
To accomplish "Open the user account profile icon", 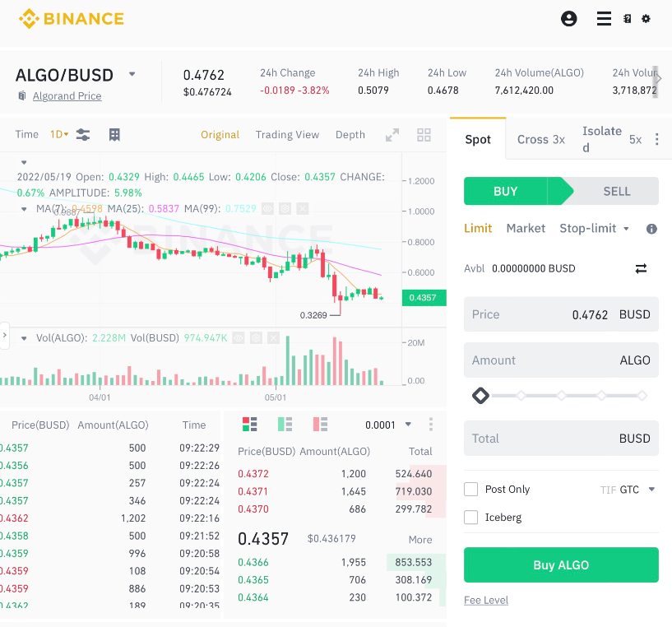I will 568,19.
